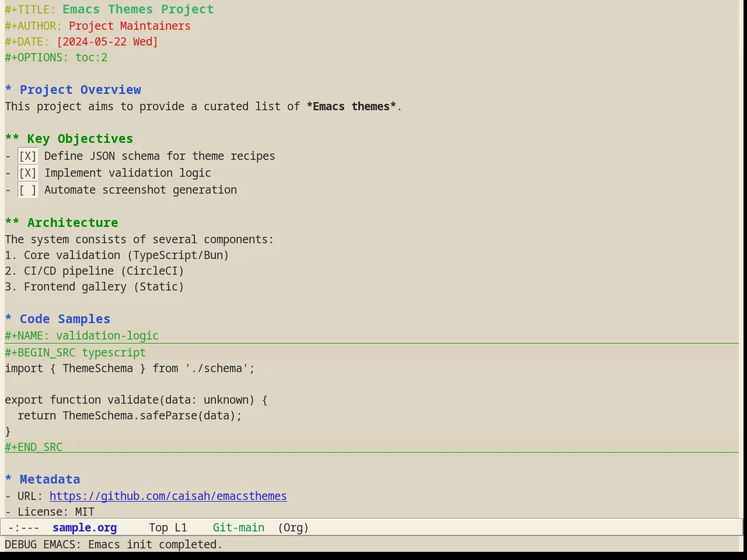
Task: Click the echo area message 'Emacs init completed.'
Action: point(155,545)
